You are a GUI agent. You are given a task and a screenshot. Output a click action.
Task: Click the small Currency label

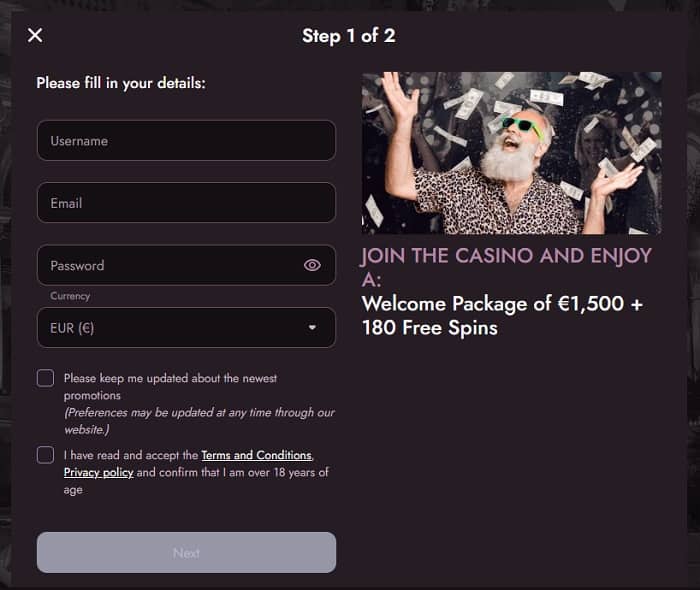70,296
